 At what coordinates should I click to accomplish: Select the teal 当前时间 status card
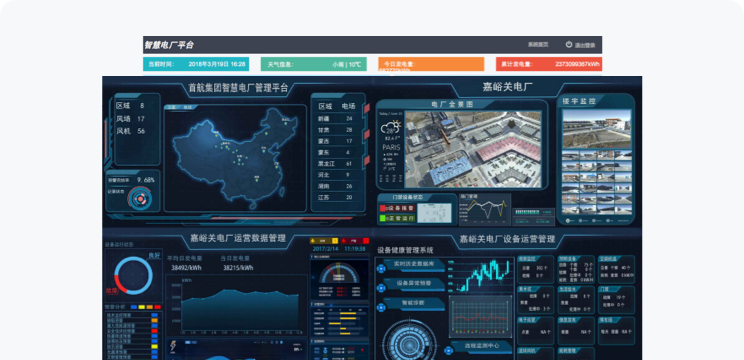pyautogui.click(x=196, y=64)
